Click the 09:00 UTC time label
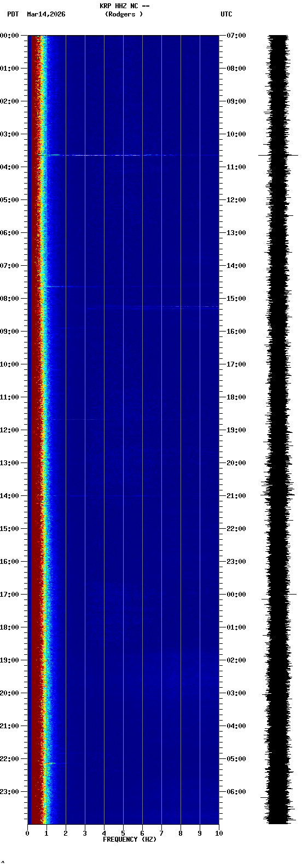302x868 pixels. point(236,101)
